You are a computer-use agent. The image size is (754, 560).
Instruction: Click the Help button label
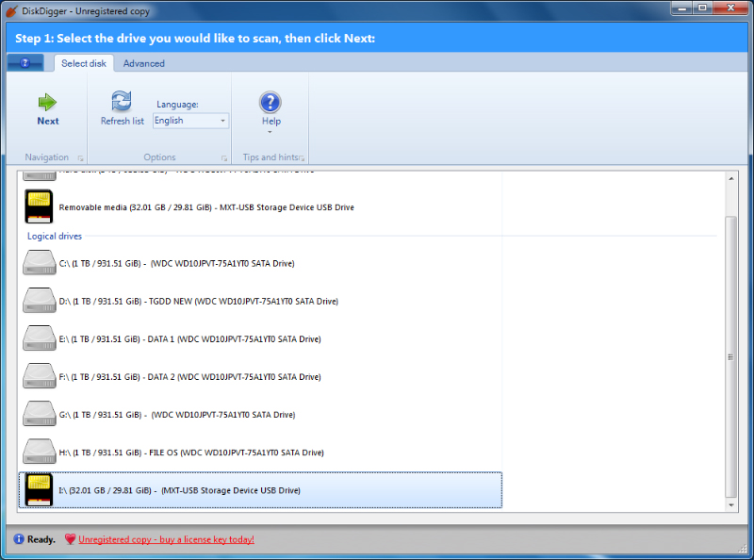[271, 122]
